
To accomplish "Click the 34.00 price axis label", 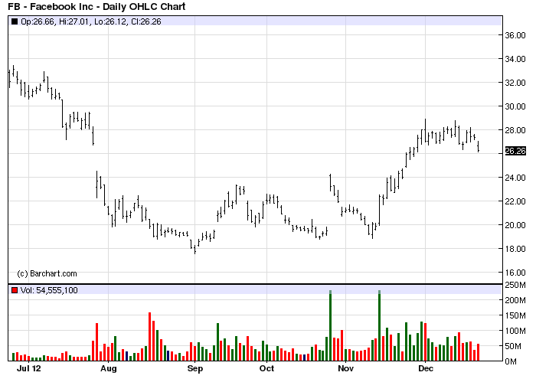I will click(x=515, y=59).
